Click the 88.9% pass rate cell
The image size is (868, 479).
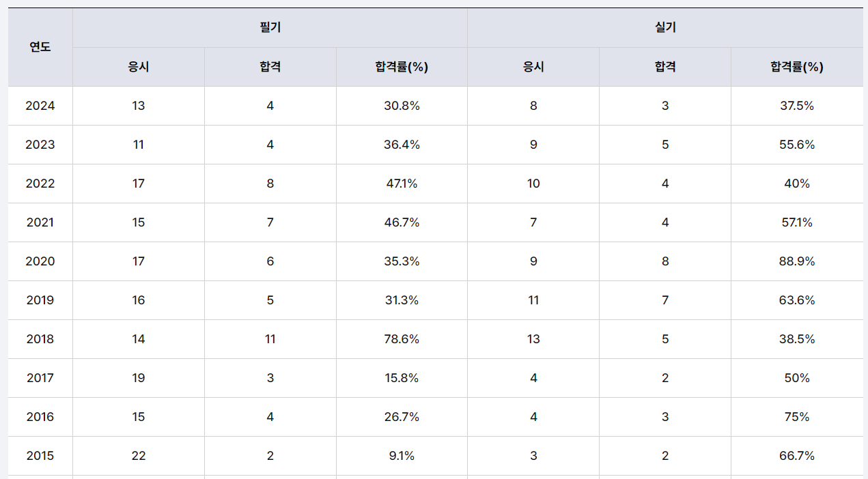[797, 261]
